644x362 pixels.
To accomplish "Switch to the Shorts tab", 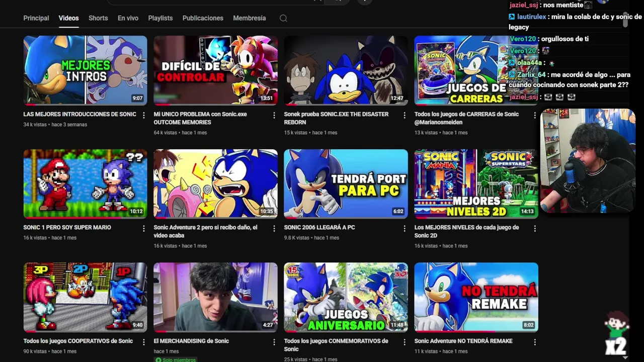I will point(98,18).
